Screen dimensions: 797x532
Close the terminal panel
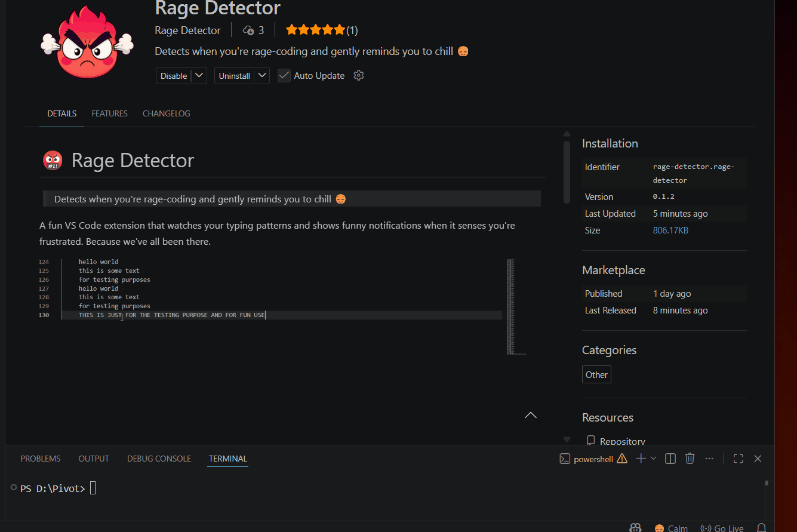coord(758,459)
